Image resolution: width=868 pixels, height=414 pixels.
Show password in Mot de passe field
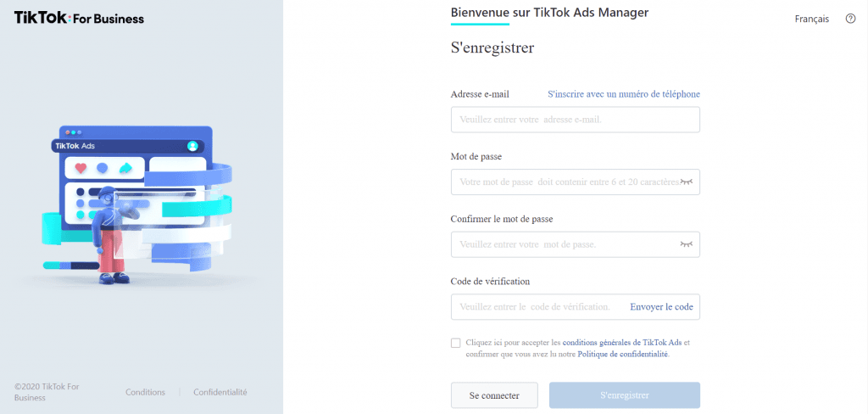coord(687,182)
